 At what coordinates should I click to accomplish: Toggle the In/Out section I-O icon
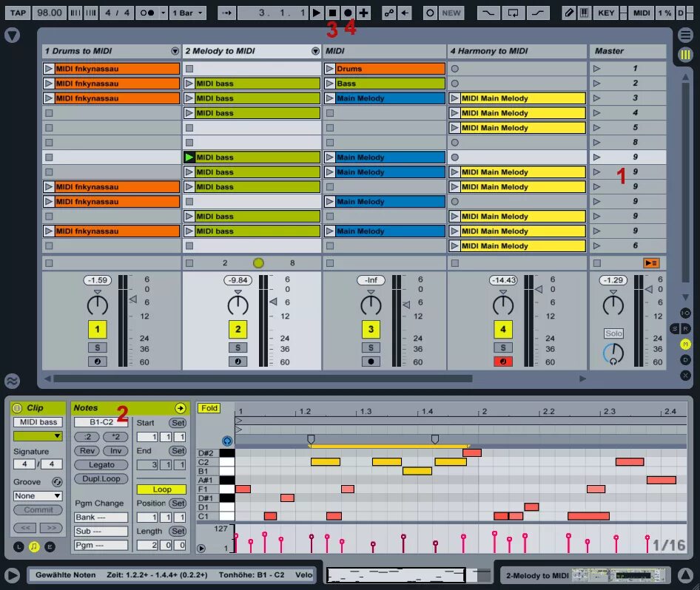click(x=685, y=313)
